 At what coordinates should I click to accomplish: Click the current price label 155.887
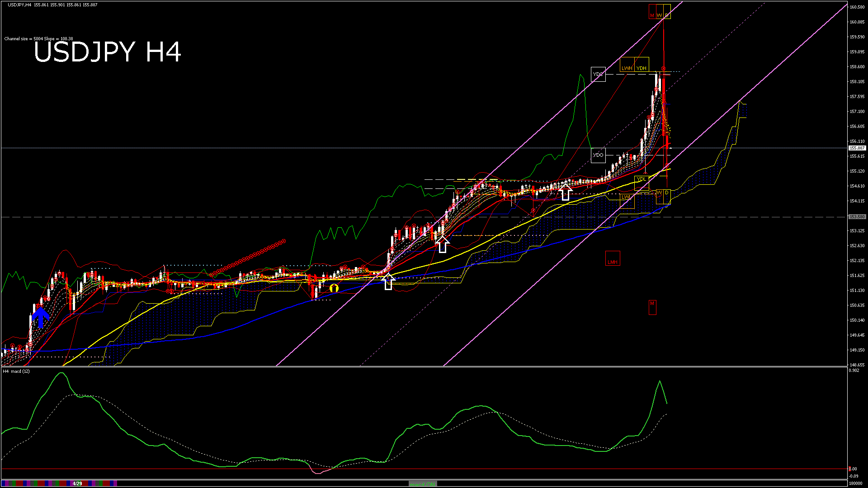857,148
